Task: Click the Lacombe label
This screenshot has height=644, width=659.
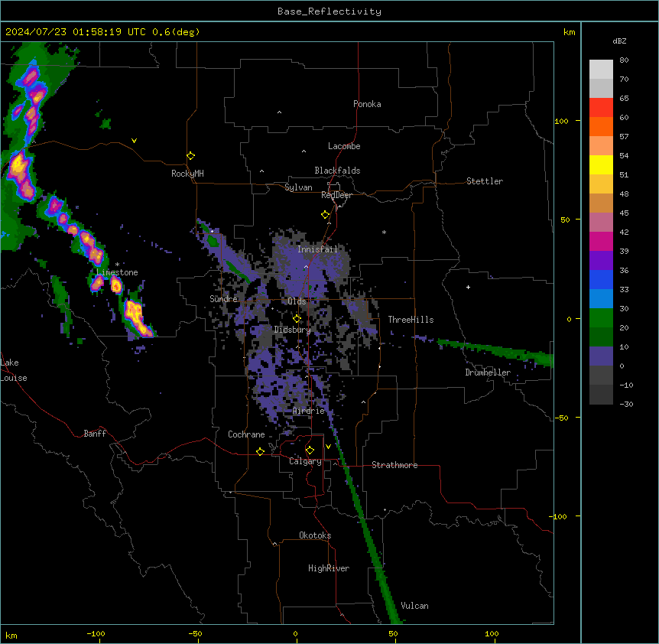Action: coord(344,146)
